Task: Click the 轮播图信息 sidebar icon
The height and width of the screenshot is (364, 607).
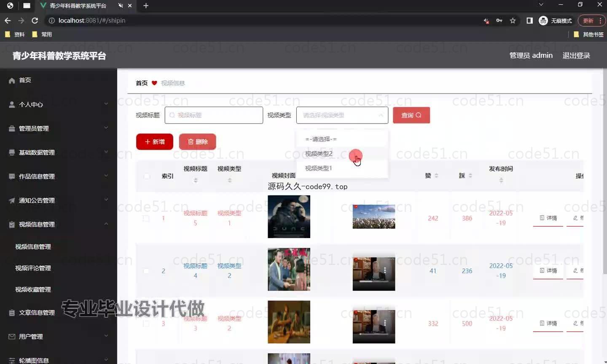Action: click(x=12, y=361)
